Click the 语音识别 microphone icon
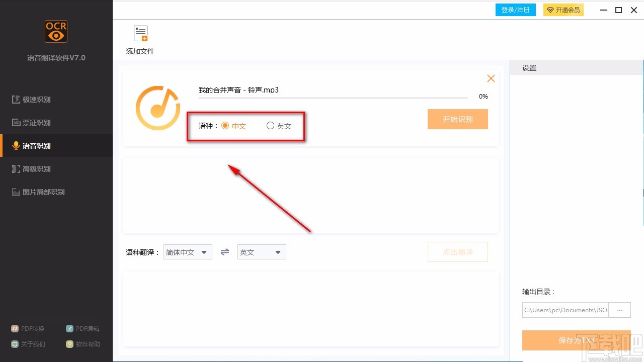 (x=16, y=145)
